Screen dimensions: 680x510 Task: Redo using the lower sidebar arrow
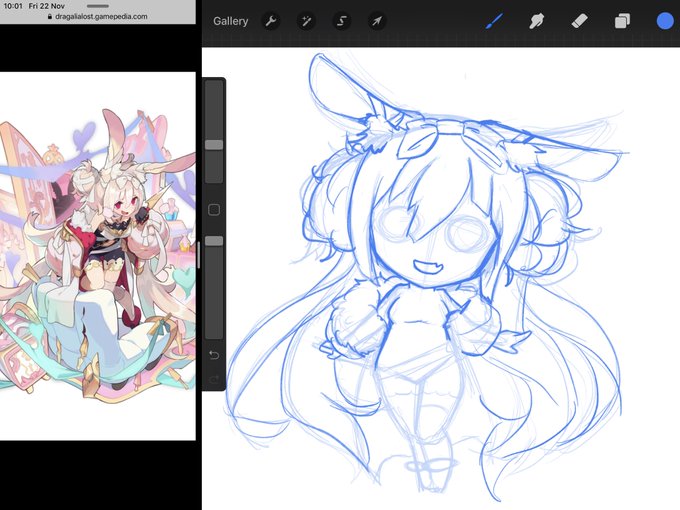(x=214, y=380)
